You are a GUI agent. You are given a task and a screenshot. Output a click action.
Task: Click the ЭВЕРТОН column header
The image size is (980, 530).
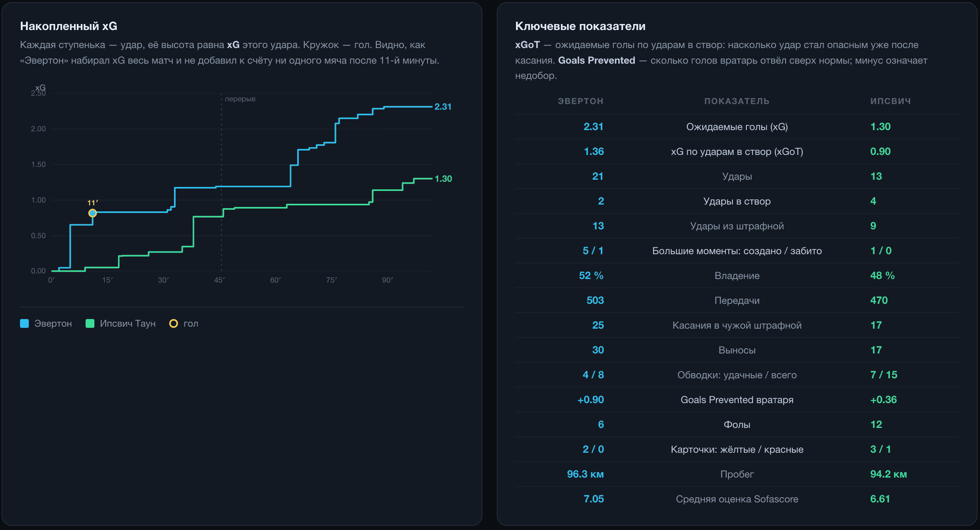click(580, 101)
